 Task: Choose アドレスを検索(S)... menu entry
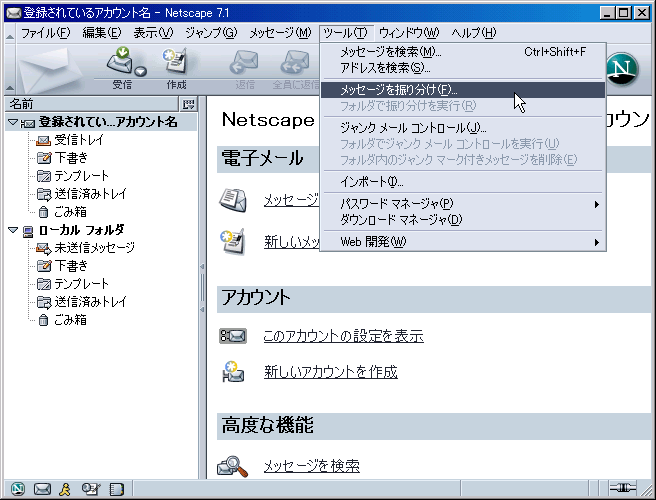click(x=463, y=67)
